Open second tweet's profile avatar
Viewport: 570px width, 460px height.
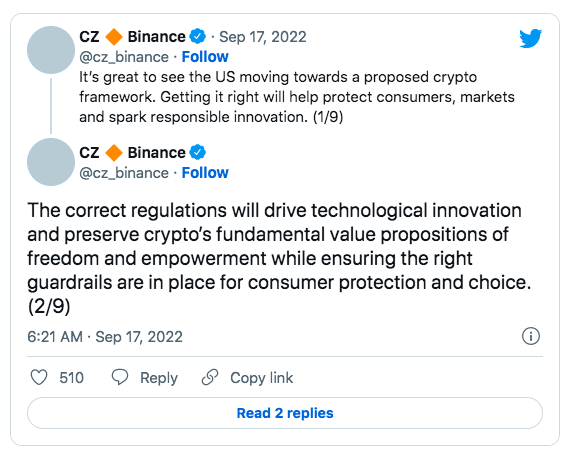(x=51, y=162)
